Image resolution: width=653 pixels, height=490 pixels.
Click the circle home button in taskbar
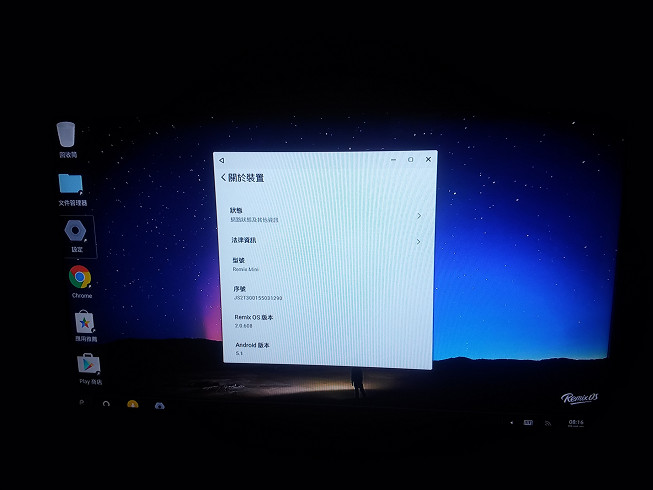[x=106, y=404]
